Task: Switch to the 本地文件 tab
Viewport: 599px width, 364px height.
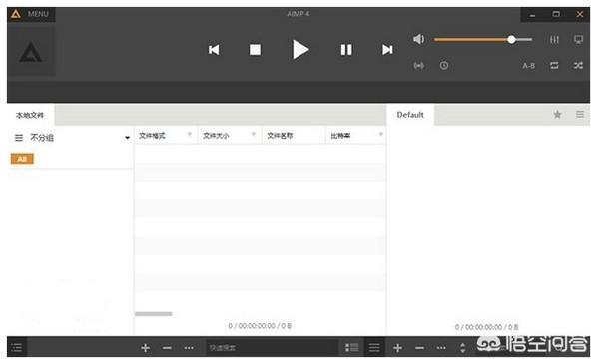Action: click(x=30, y=115)
